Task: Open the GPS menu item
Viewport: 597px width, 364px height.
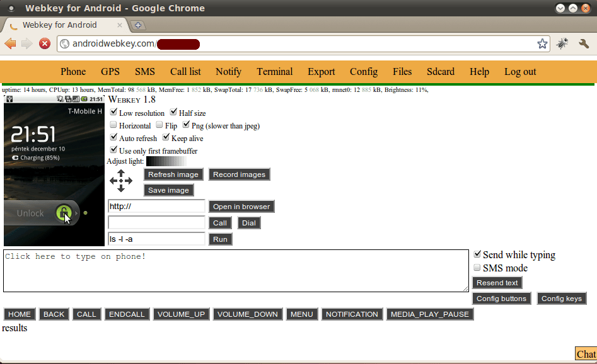Action: pos(110,72)
